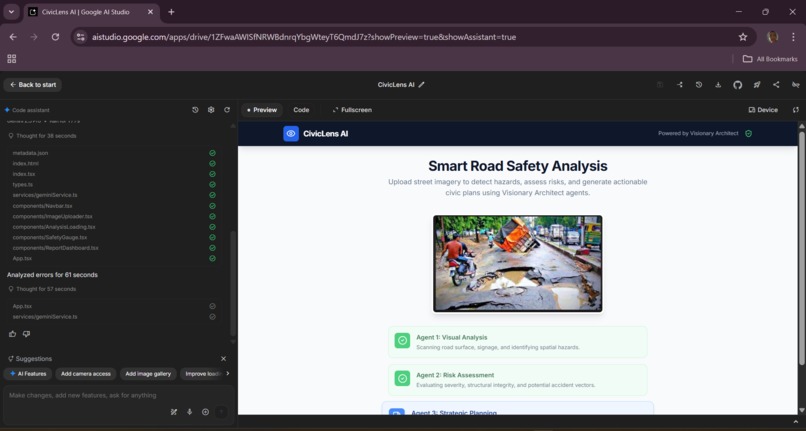Click the Agent 1 Visual Analysis check icon
Screen dimensions: 806x431
point(402,340)
